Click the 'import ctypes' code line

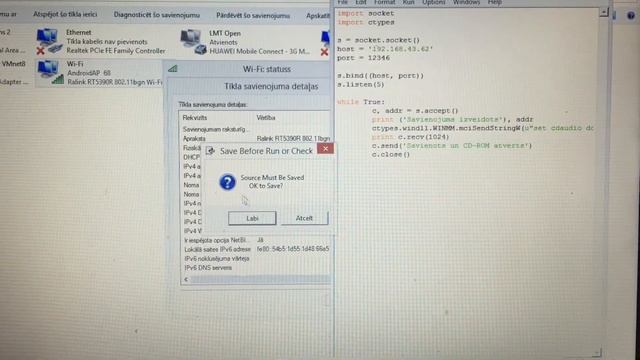[x=365, y=22]
